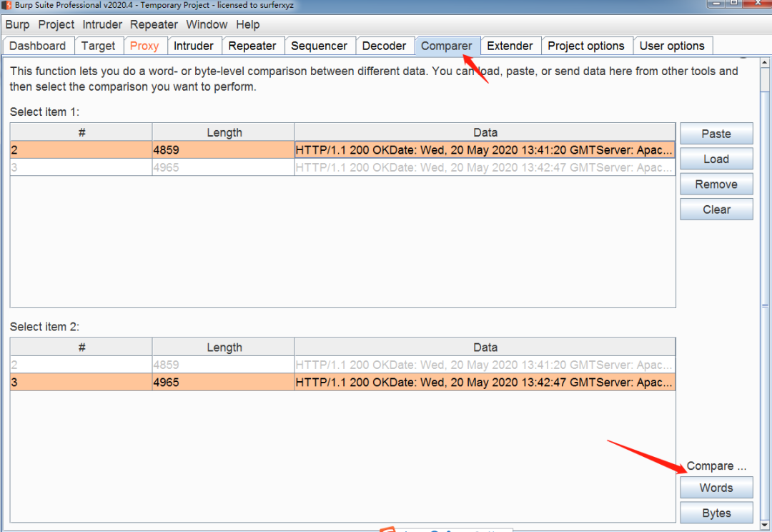
Task: Select item 2 row in item 1 table
Action: 342,149
